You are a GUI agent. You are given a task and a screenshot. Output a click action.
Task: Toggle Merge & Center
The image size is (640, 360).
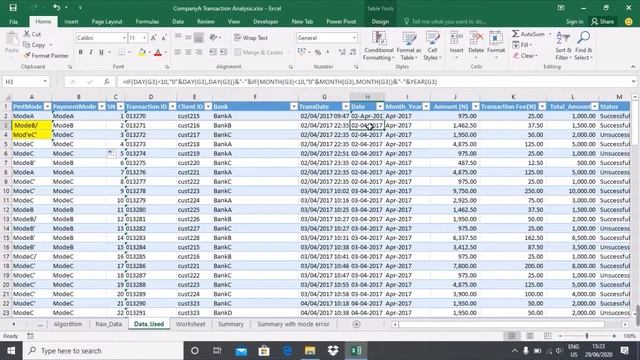(x=259, y=52)
